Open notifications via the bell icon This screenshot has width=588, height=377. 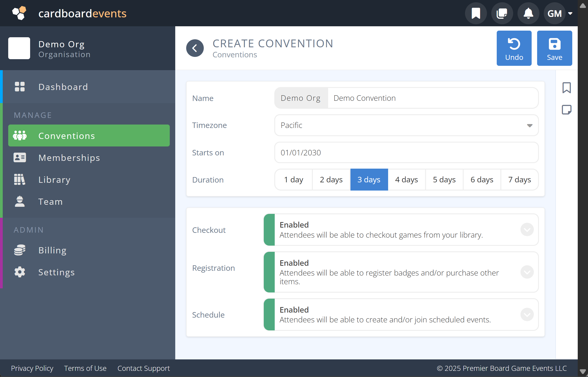point(528,13)
